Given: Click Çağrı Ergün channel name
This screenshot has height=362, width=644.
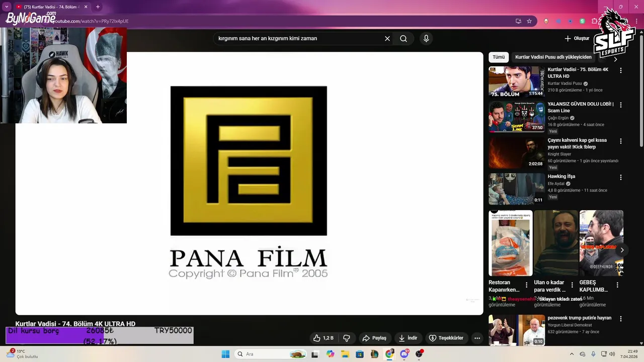Looking at the screenshot, I should tap(558, 118).
